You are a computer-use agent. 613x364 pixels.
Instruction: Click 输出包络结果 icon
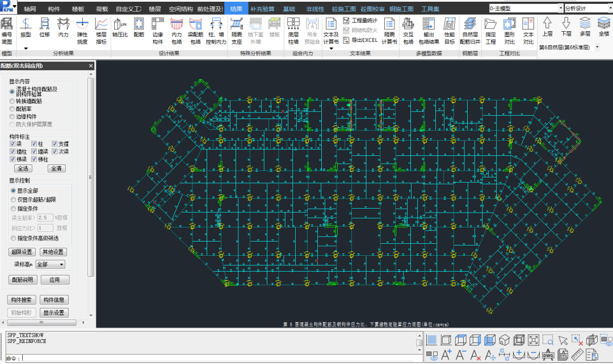tap(429, 31)
